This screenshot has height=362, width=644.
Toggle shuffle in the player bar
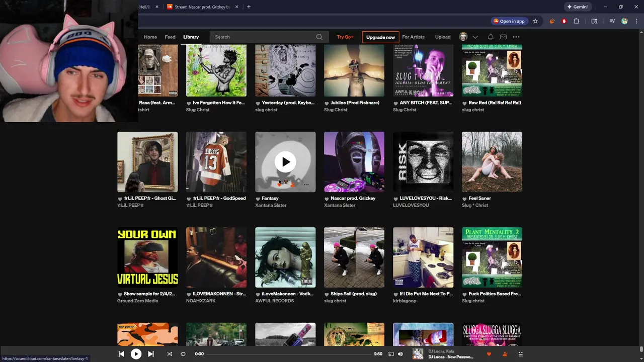tap(170, 354)
